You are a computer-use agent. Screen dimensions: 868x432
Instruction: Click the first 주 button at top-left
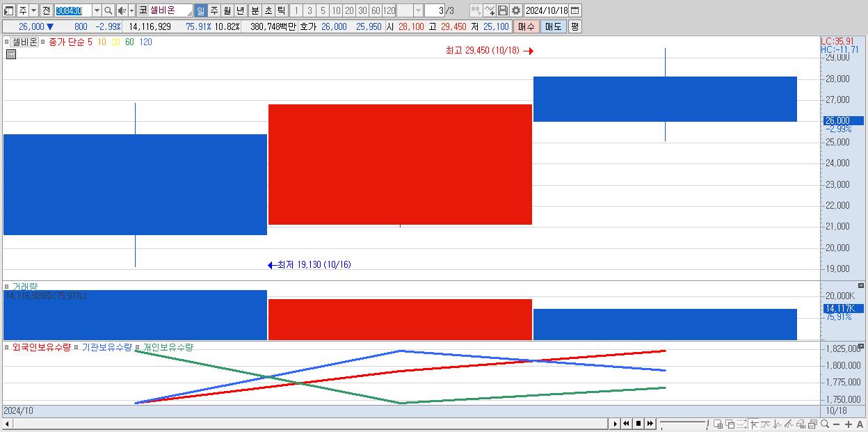(x=22, y=10)
